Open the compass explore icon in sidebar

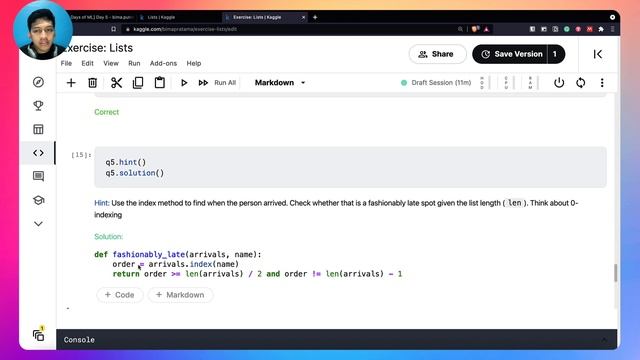[x=38, y=82]
